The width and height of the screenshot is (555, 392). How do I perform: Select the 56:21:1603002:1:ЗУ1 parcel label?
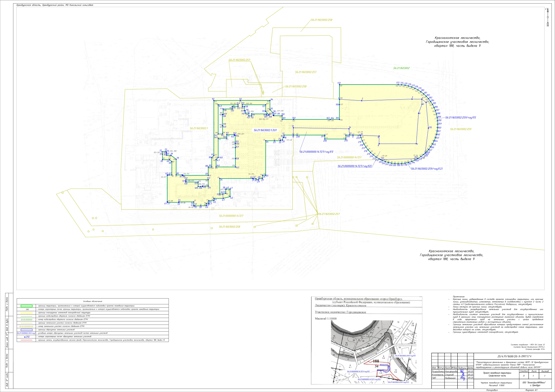coord(265,130)
